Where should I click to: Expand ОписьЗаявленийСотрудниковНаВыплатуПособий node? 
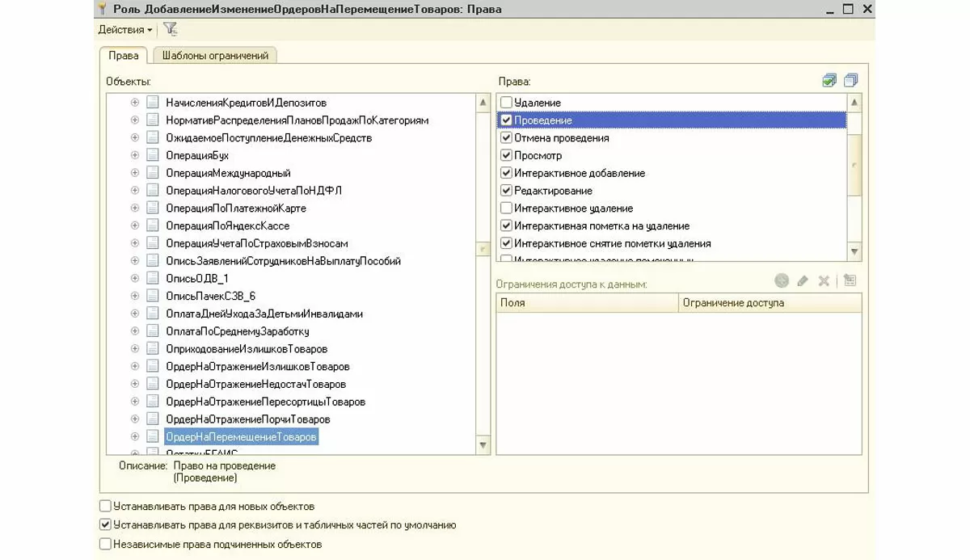tap(135, 261)
